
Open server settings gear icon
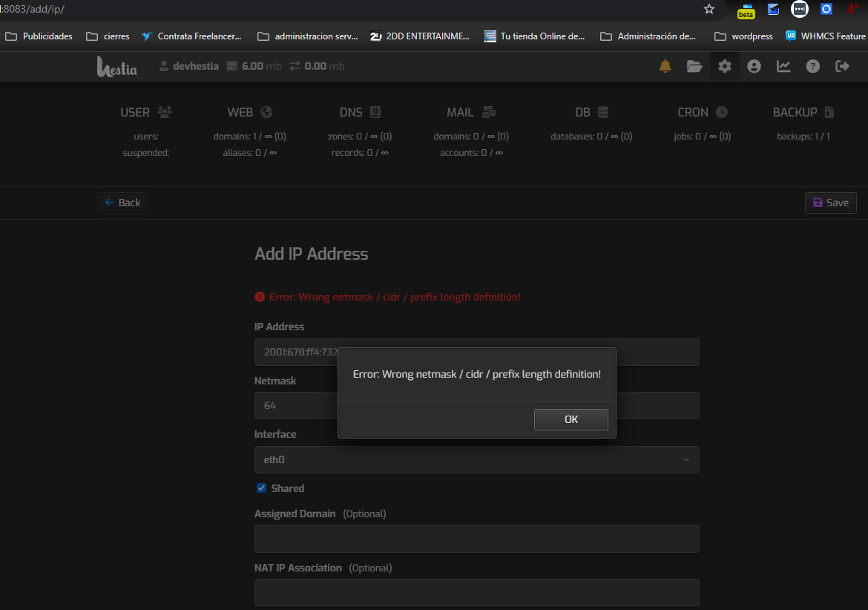tap(725, 67)
